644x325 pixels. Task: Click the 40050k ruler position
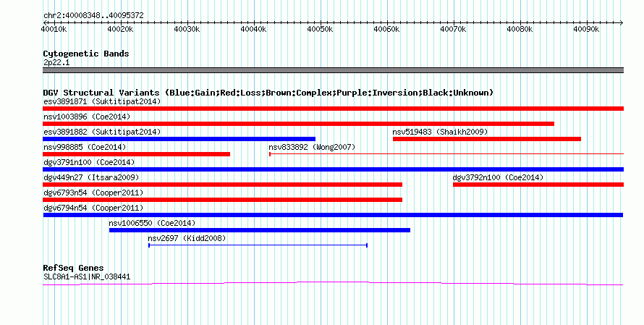[x=321, y=29]
